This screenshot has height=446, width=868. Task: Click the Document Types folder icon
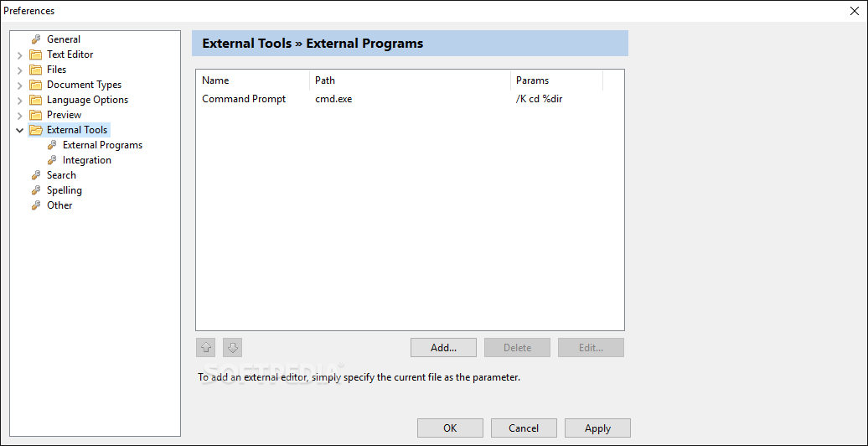tap(36, 85)
